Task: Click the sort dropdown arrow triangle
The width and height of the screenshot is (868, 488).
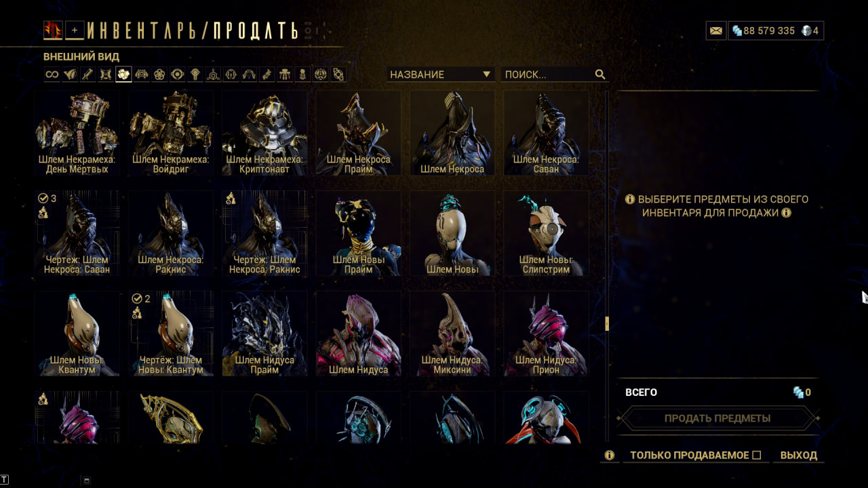Action: pyautogui.click(x=486, y=75)
